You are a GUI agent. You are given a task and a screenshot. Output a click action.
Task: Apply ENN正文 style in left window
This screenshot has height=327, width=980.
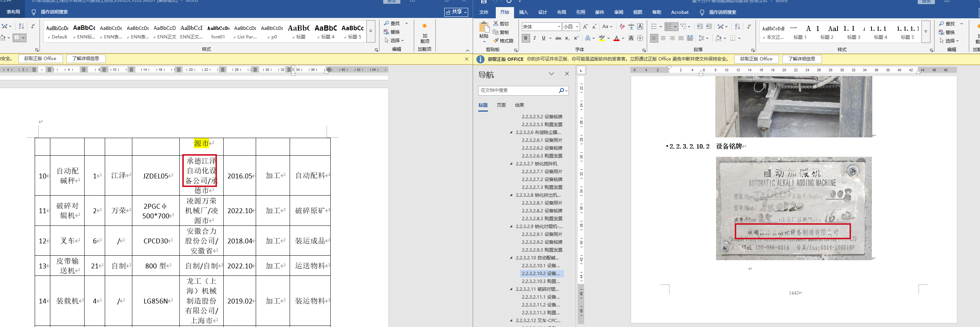[165, 32]
